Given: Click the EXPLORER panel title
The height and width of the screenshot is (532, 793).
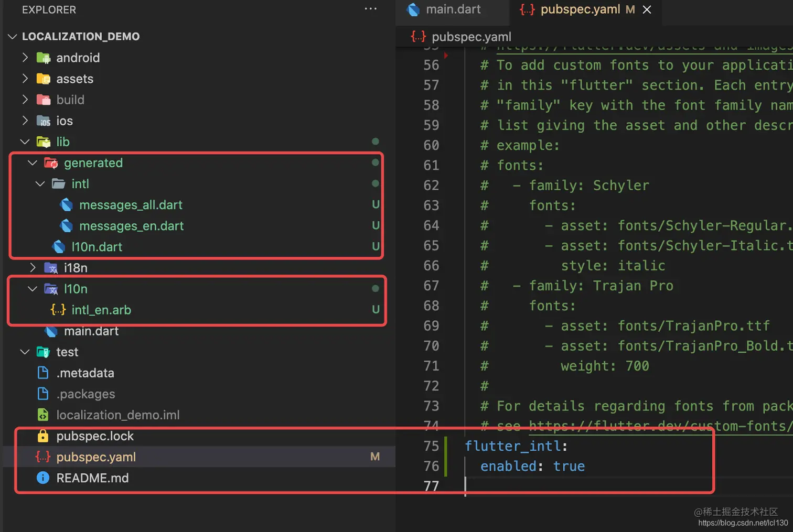Looking at the screenshot, I should (x=49, y=10).
